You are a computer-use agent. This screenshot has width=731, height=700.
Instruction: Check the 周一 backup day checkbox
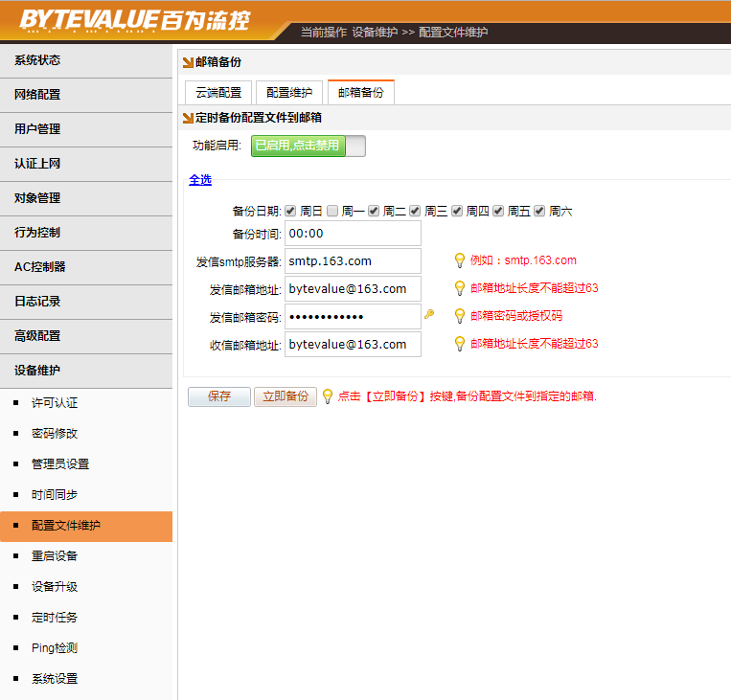pyautogui.click(x=332, y=211)
